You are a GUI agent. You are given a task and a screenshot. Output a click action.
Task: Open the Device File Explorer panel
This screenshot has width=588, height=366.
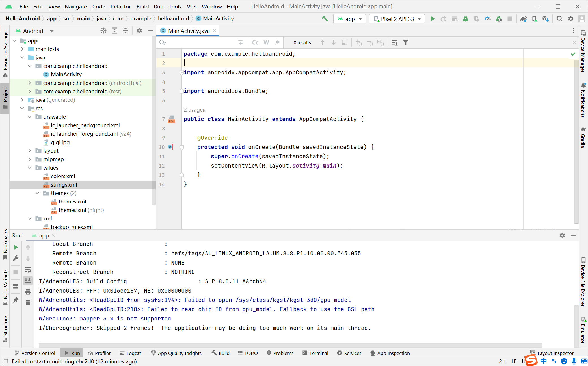coord(583,283)
